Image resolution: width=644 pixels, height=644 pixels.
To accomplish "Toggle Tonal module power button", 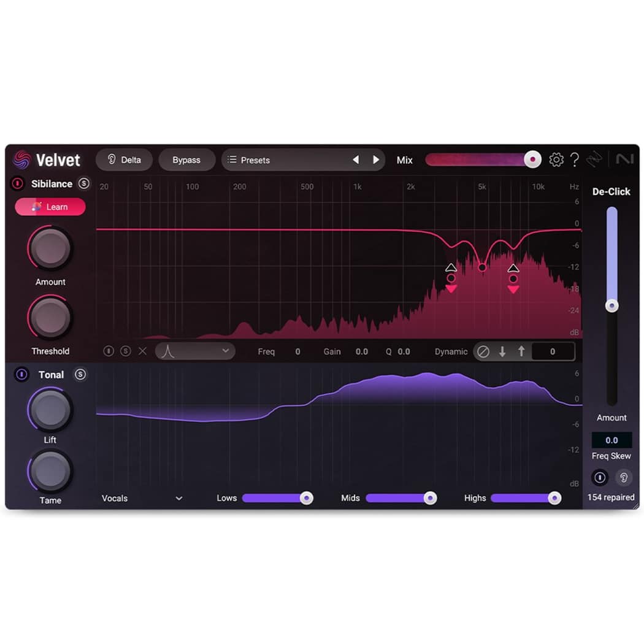I will 21,374.
